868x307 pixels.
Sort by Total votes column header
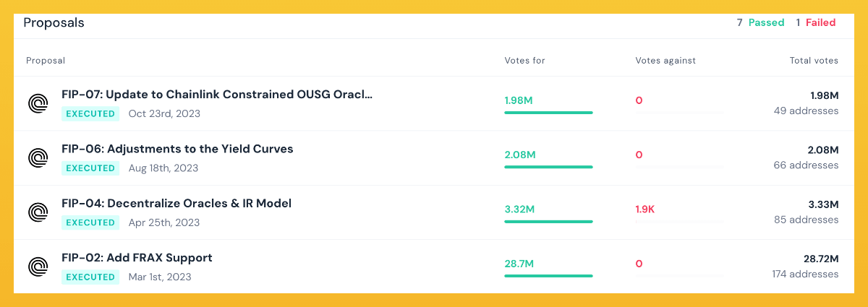[x=814, y=61]
